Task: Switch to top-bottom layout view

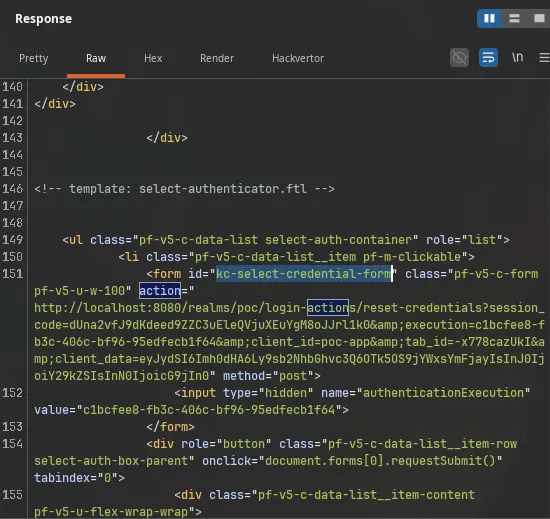Action: [x=514, y=18]
